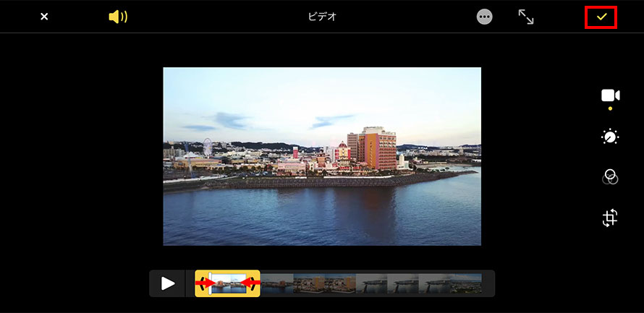Tap the ビデオ title at the top
The image size is (644, 313).
coord(322,17)
